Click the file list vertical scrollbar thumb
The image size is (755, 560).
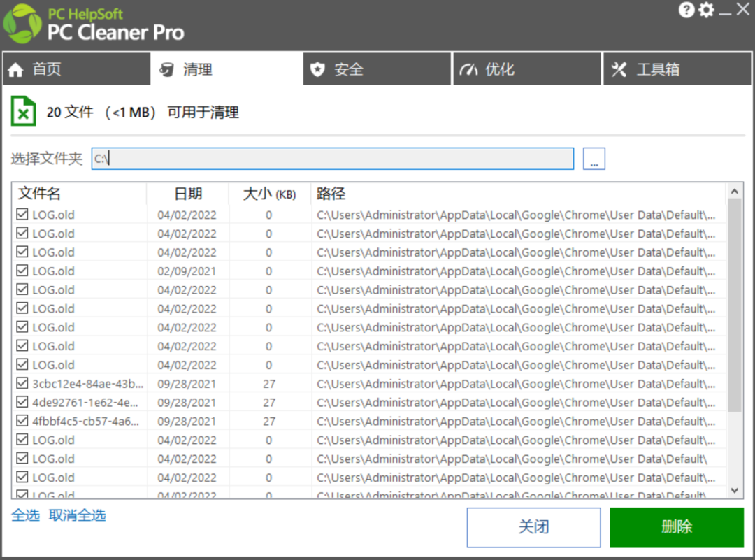[x=734, y=306]
